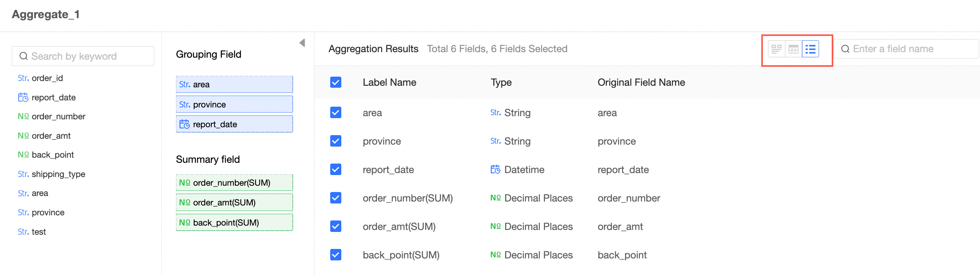Deselect the back_point(SUM) result checkbox
Screen dimensions: 980x275
[x=336, y=255]
